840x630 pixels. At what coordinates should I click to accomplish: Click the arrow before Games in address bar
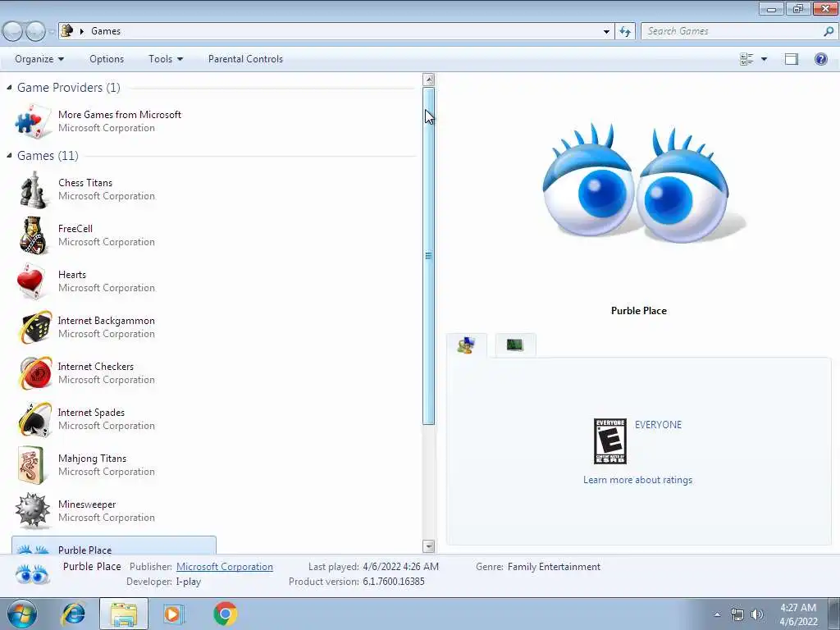[82, 31]
